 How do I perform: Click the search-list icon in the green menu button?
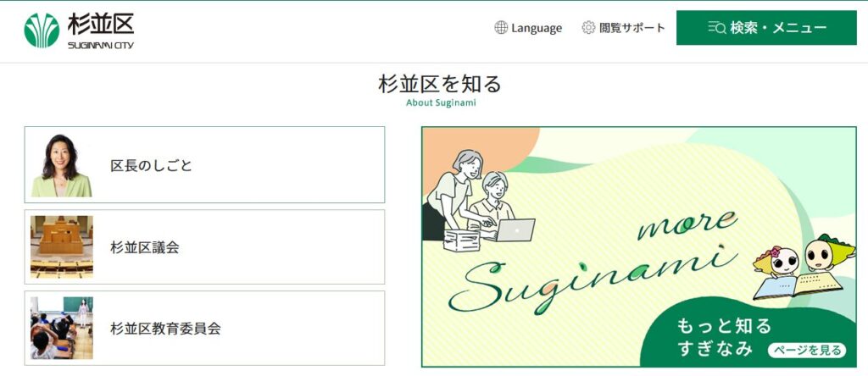717,28
